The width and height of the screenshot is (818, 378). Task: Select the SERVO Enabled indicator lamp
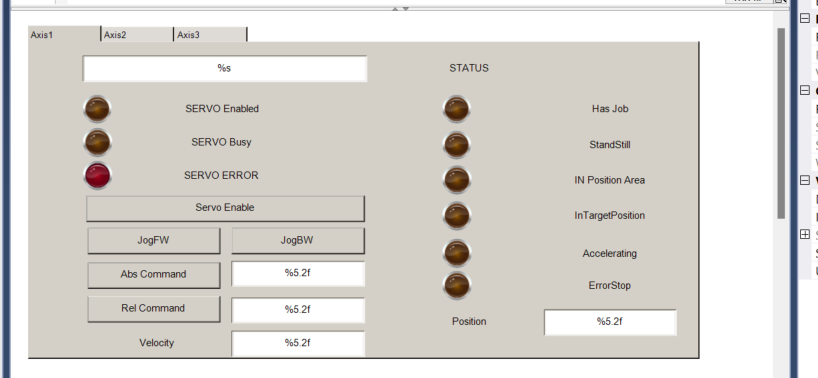[97, 109]
